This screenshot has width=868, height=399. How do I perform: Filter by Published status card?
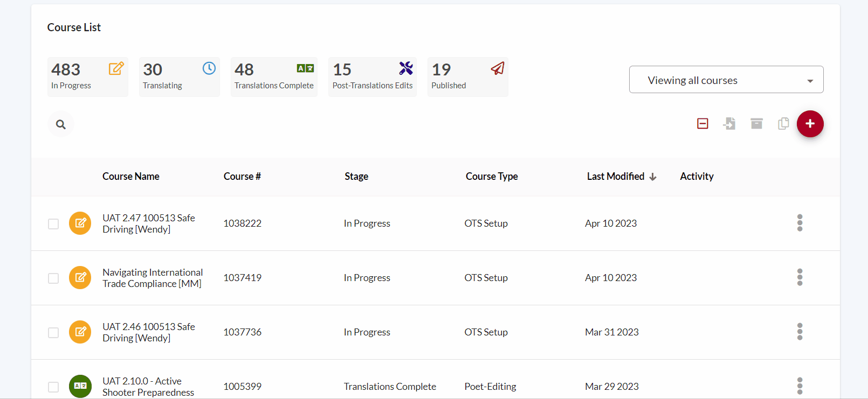(x=467, y=77)
